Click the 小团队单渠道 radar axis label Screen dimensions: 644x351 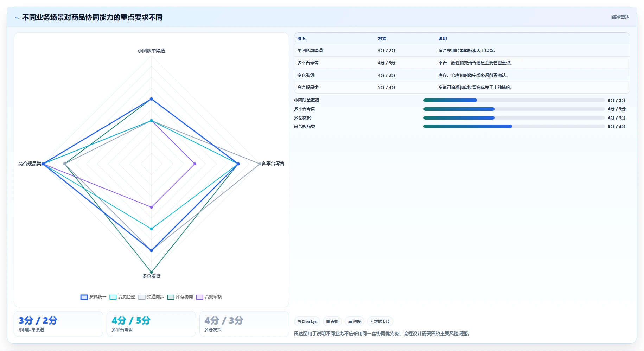[151, 51]
